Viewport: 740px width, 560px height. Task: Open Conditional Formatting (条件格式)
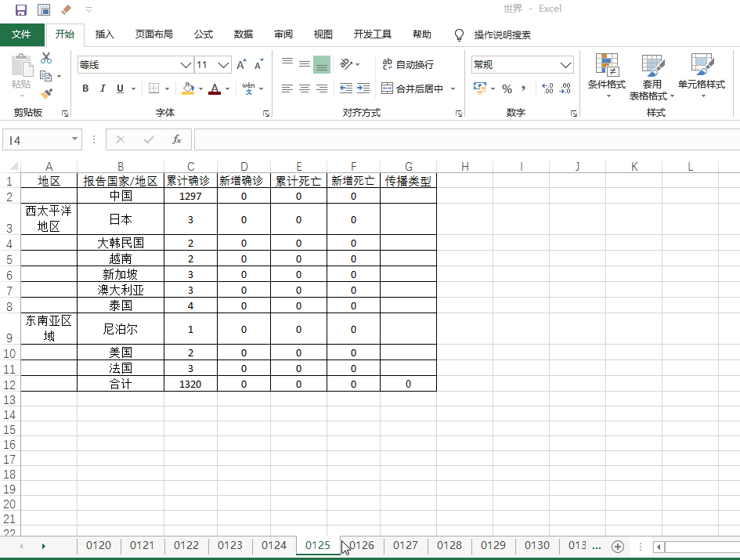[606, 76]
